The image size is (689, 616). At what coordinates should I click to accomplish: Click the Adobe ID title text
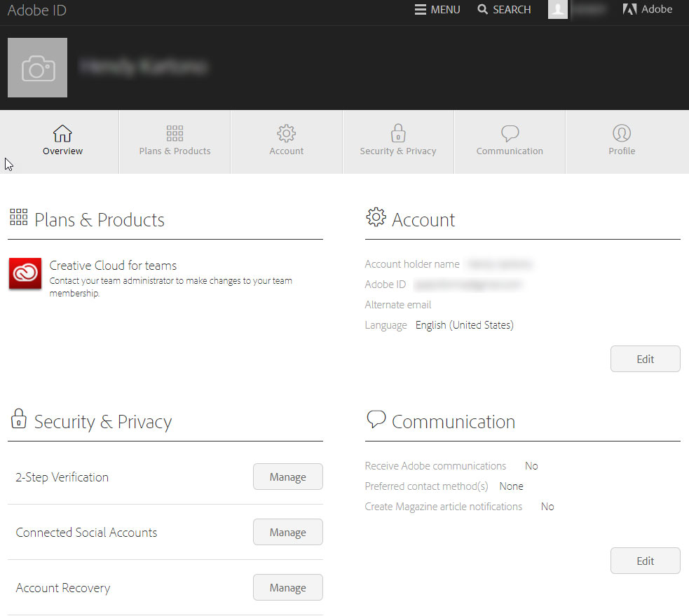37,10
